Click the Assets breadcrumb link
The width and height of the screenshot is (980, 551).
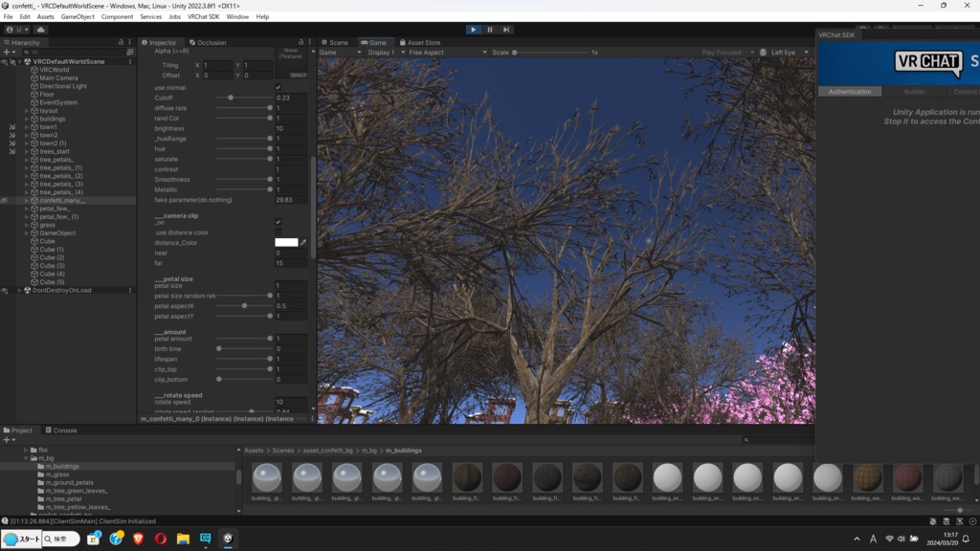(x=254, y=451)
